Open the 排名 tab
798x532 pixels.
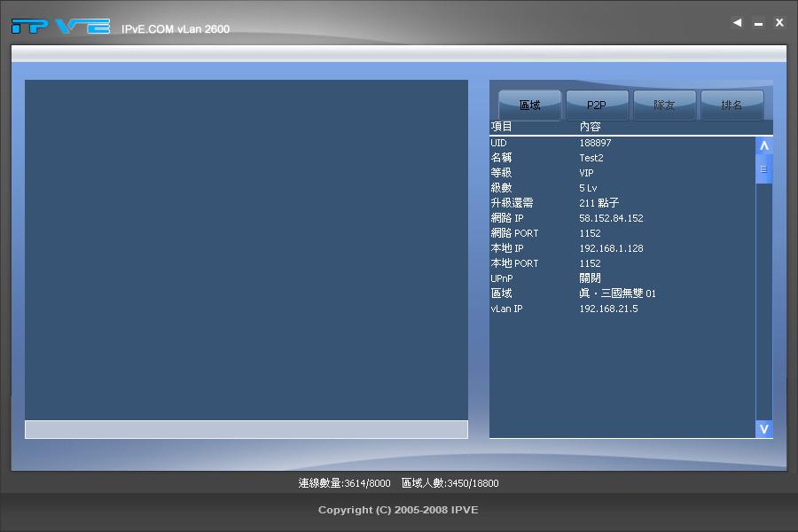(x=731, y=106)
